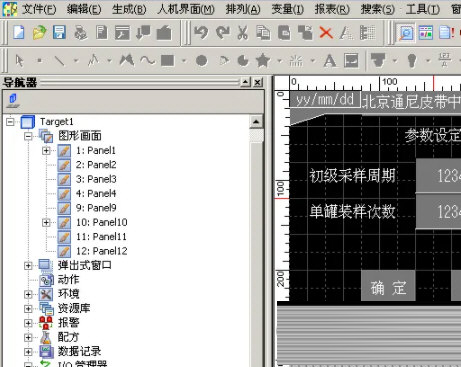Collapse the 图形画面 tree node
The image size is (461, 367).
(x=28, y=136)
